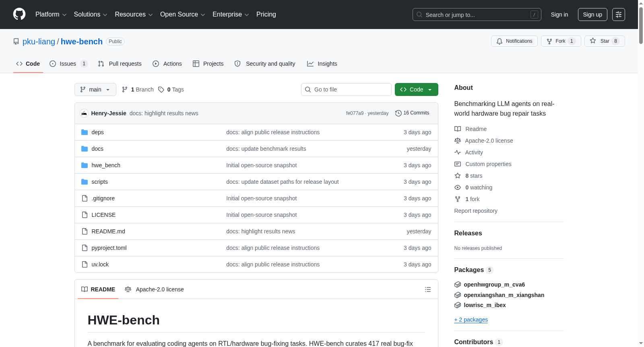The image size is (644, 347).
Task: Open the + 2 packages link
Action: click(x=471, y=320)
